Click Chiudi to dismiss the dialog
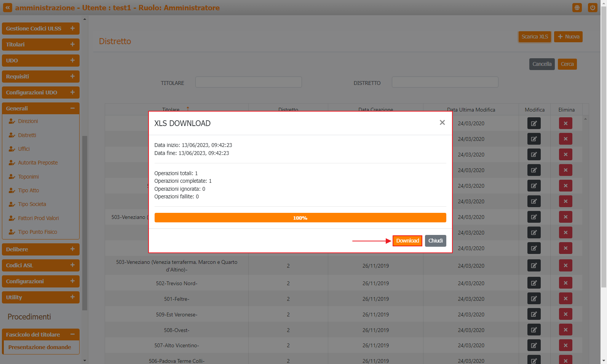This screenshot has height=364, width=607. tap(435, 241)
